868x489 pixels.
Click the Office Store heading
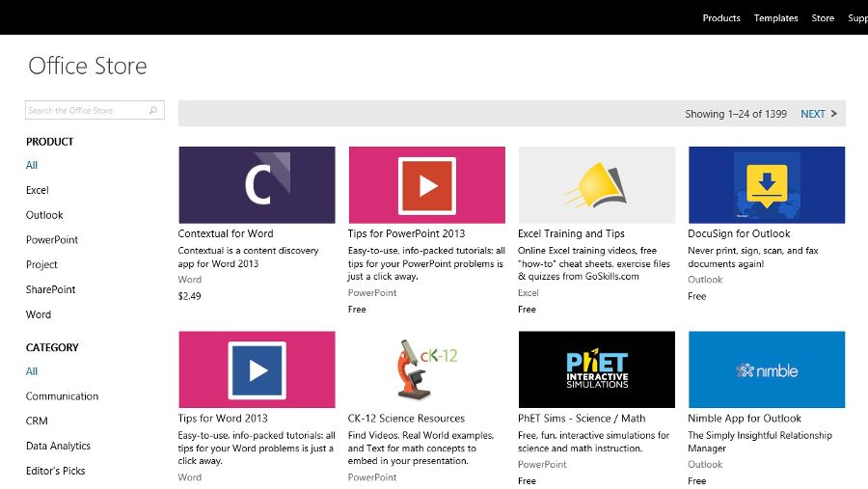pyautogui.click(x=88, y=66)
